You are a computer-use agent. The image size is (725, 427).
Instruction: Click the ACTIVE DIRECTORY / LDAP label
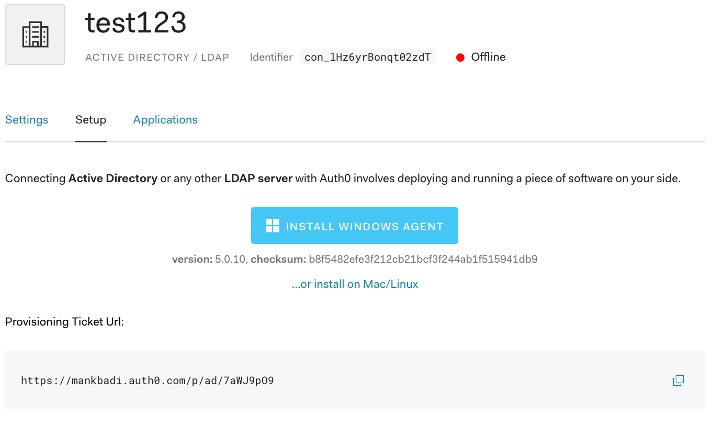point(157,57)
